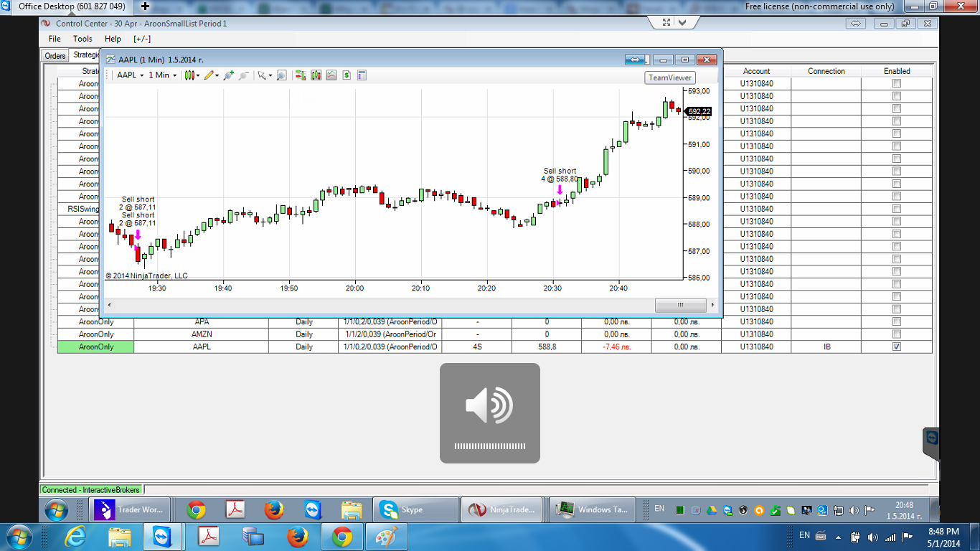Open the 1 Min interval dropdown
Image resolution: width=980 pixels, height=551 pixels.
[x=163, y=75]
